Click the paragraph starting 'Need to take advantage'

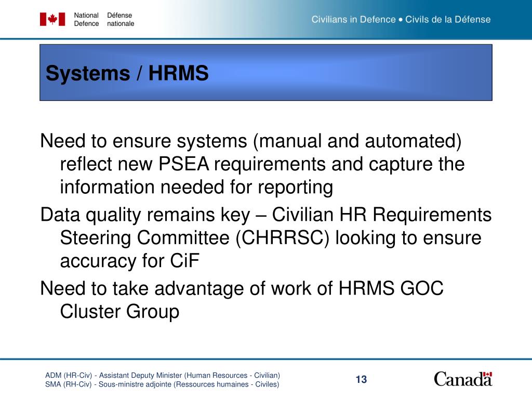tap(242, 300)
